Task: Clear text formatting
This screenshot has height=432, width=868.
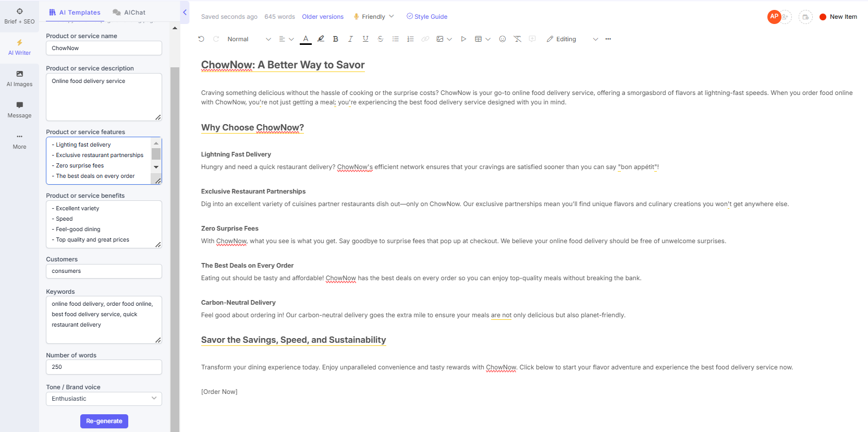Action: [x=517, y=39]
